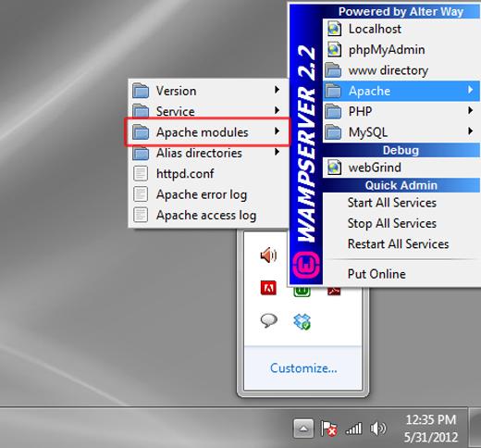Screen dimensions: 481x448
Task: Expand the arrow next to PHP
Action: click(470, 110)
